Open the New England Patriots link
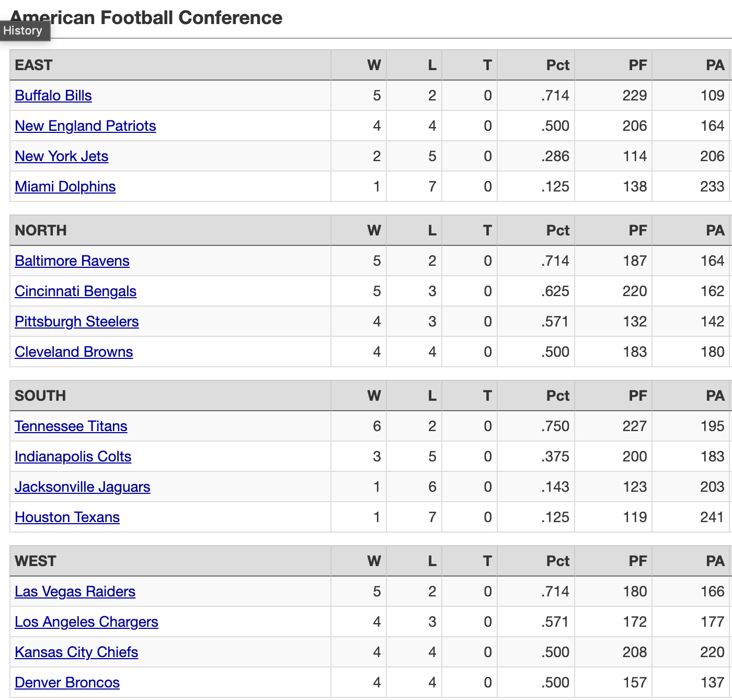732x700 pixels. click(x=85, y=126)
